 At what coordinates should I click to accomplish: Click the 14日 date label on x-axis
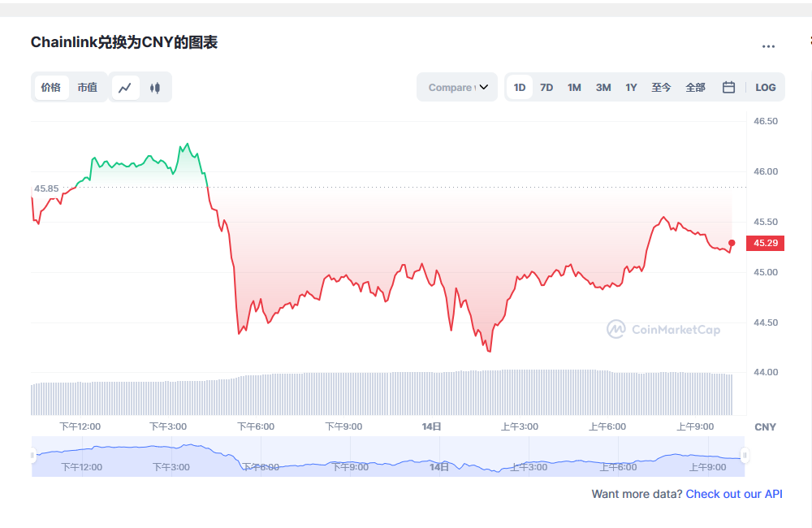[431, 426]
